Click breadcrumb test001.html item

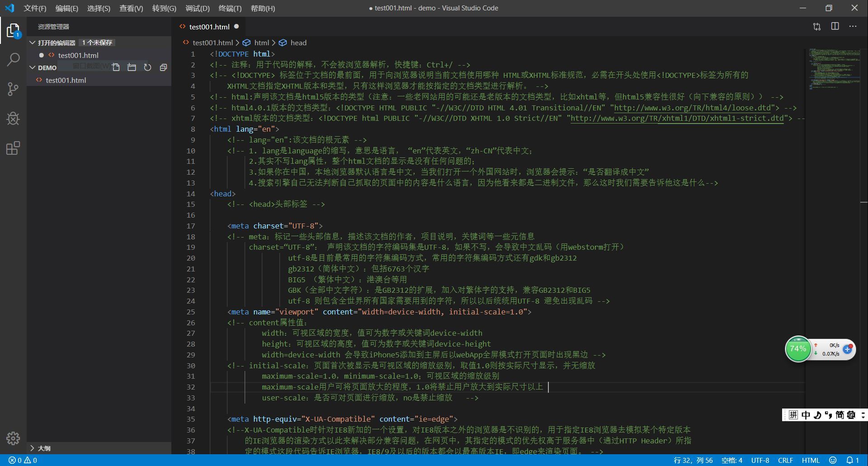(208, 43)
